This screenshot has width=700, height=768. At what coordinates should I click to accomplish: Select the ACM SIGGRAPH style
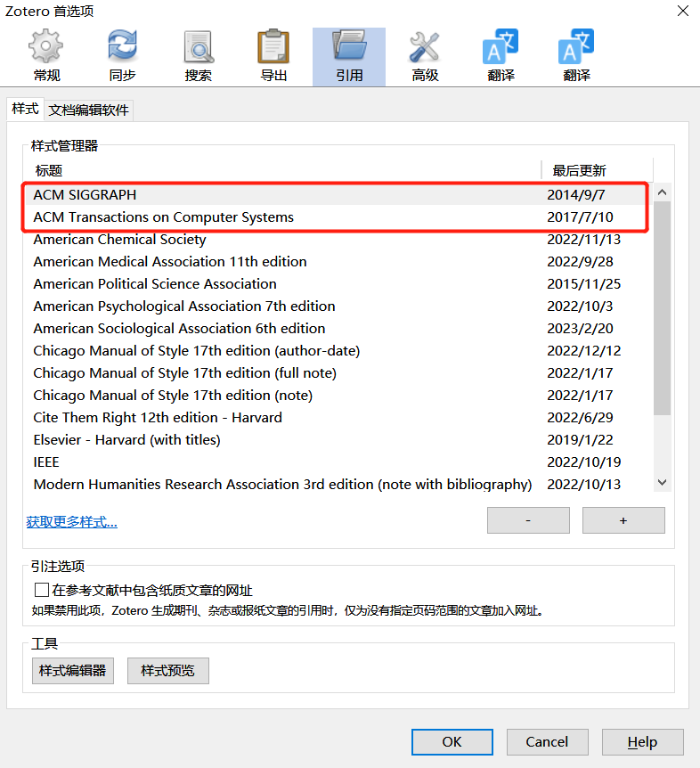pyautogui.click(x=338, y=194)
